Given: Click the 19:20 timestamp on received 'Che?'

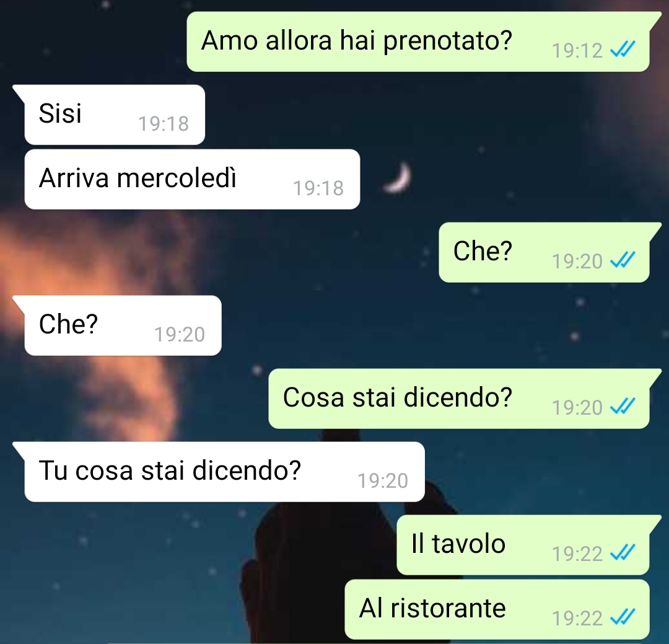Looking at the screenshot, I should pyautogui.click(x=180, y=335).
